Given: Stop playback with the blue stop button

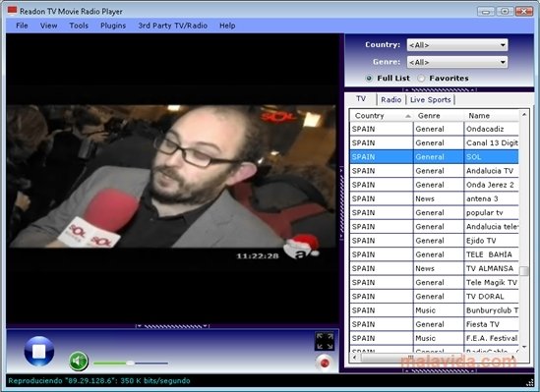Looking at the screenshot, I should click(39, 352).
